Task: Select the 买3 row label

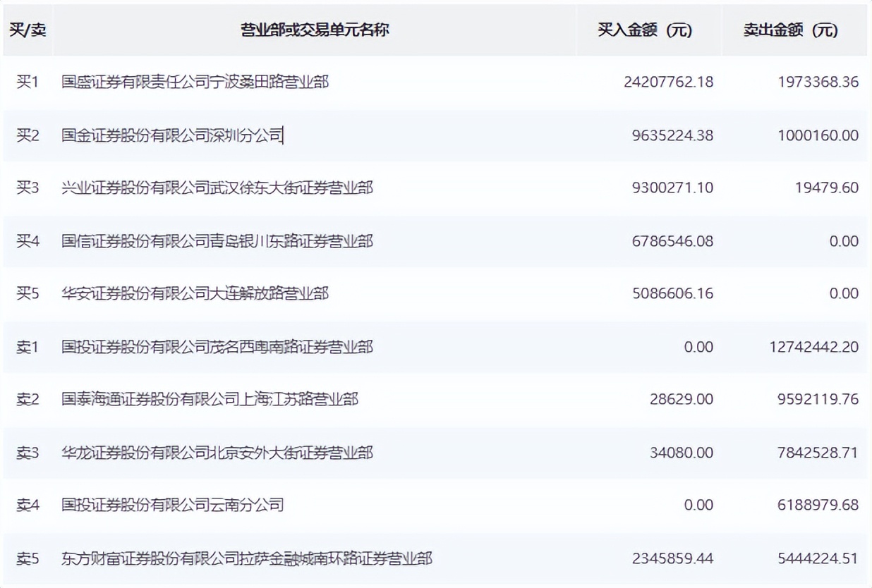Action: coord(28,188)
